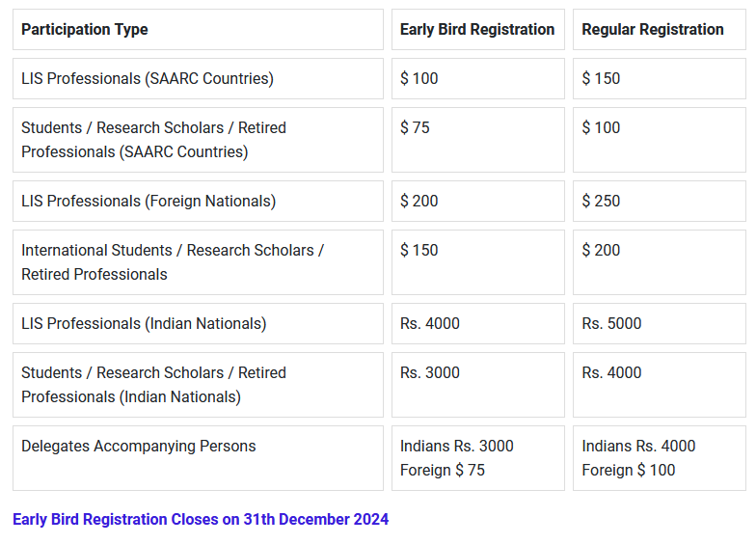756x544 pixels.
Task: Select Students Indian Nationals row label
Action: tap(199, 385)
